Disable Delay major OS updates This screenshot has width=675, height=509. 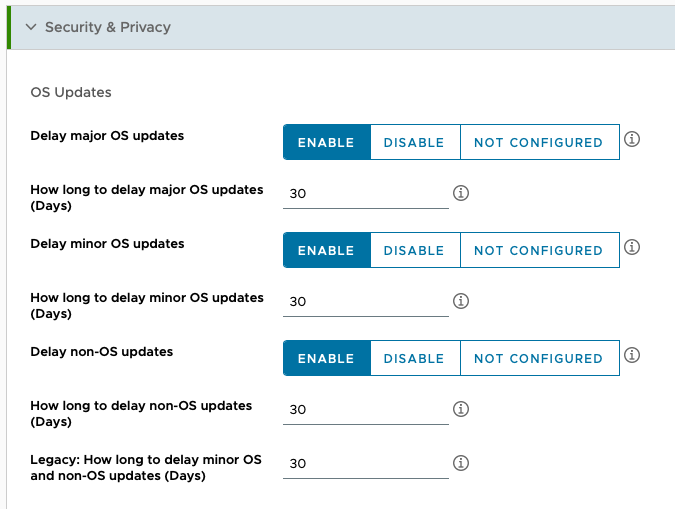(414, 142)
